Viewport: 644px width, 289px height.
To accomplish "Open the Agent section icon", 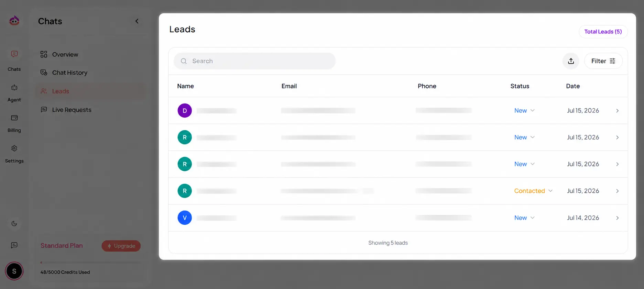I will coord(14,88).
